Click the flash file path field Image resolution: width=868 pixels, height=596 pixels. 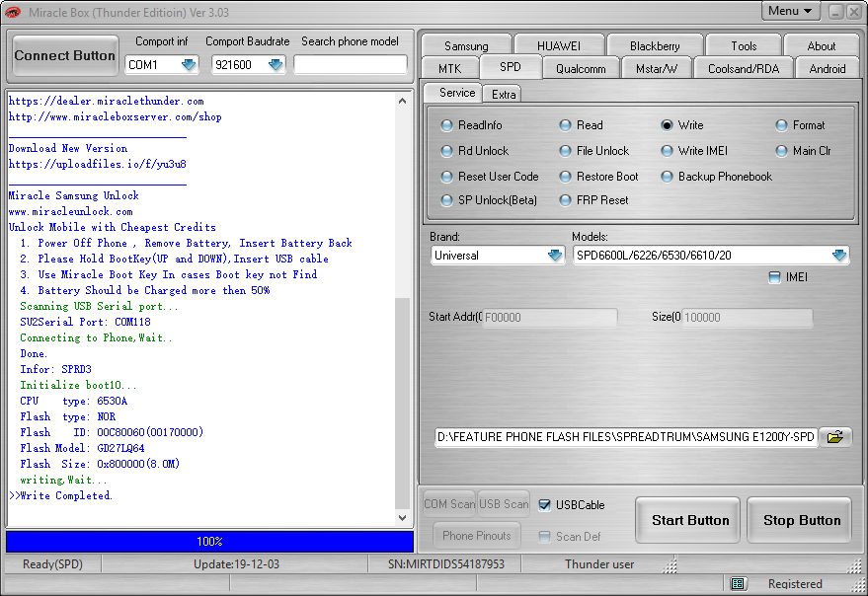(x=626, y=437)
